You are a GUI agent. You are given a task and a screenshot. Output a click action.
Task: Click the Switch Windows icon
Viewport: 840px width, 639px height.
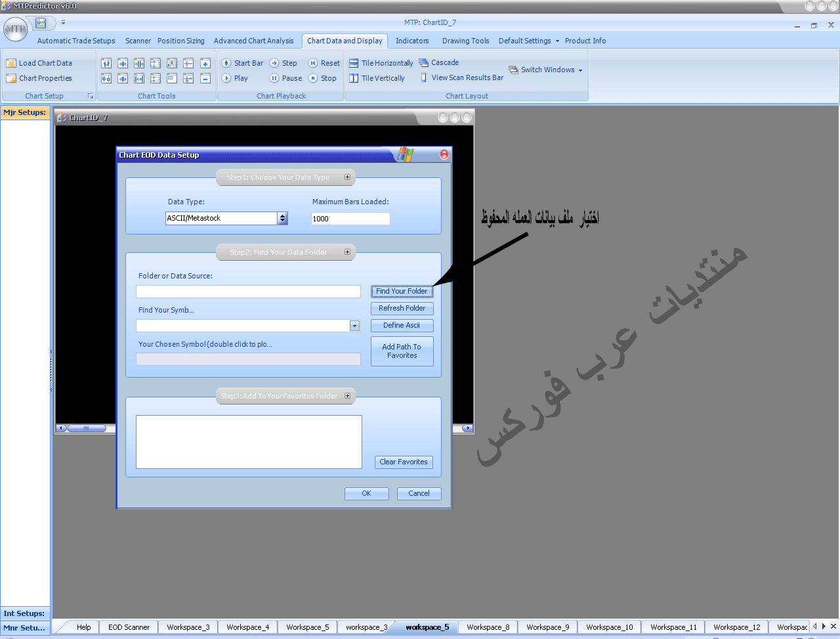coord(513,70)
